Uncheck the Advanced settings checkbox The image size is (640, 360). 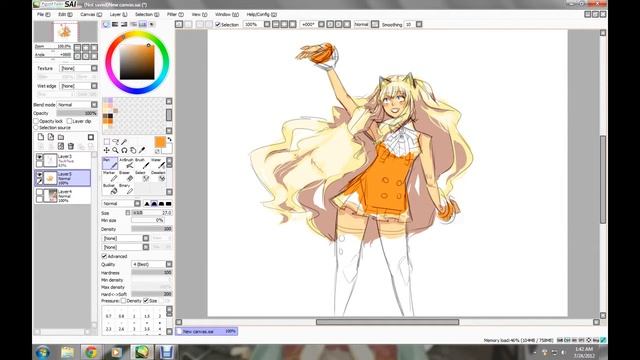click(104, 256)
